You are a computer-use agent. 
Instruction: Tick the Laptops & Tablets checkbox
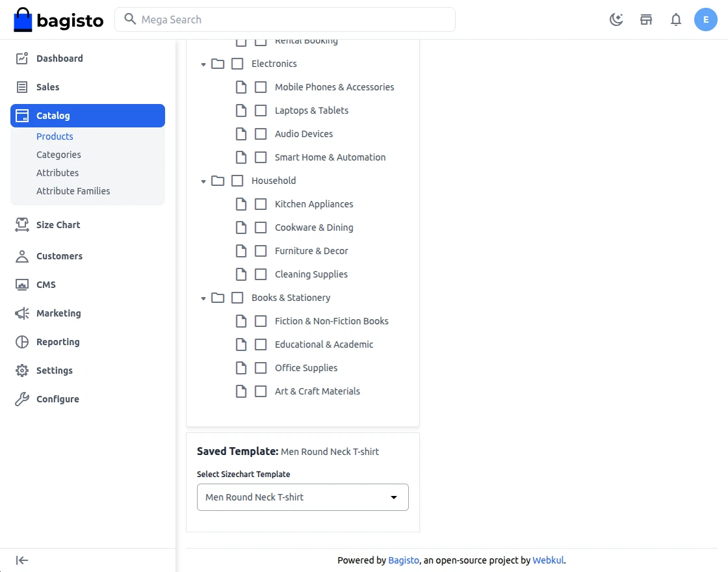point(261,110)
